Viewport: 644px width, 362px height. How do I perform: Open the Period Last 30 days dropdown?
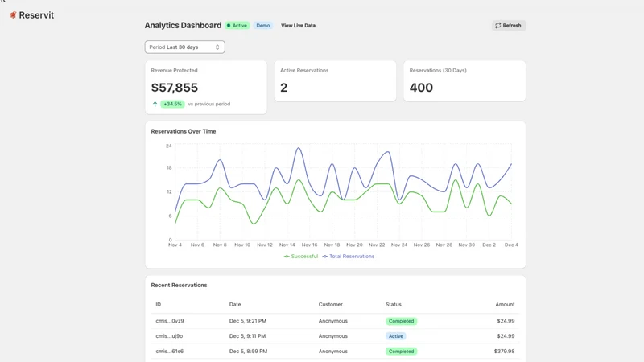[185, 47]
